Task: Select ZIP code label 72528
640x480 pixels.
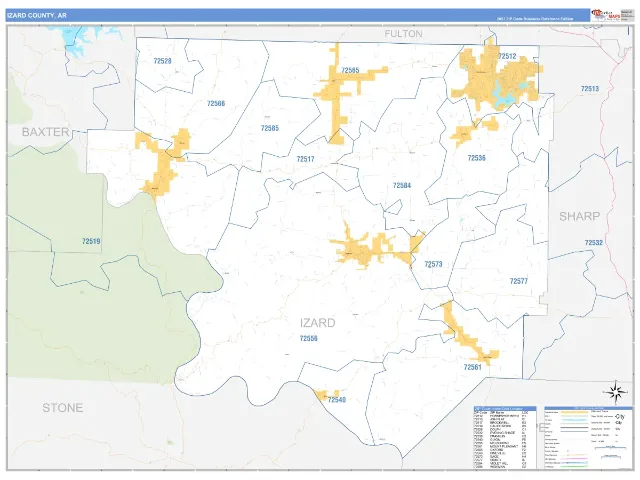Action: click(162, 61)
